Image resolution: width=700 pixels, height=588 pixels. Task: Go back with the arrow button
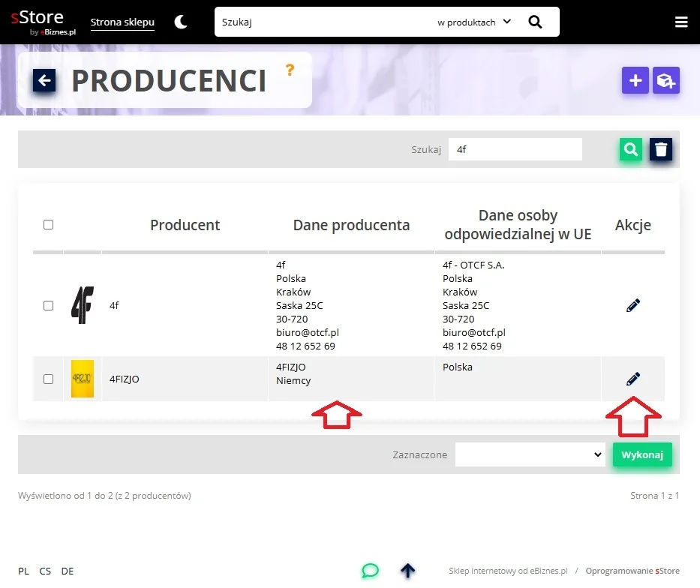(x=44, y=80)
